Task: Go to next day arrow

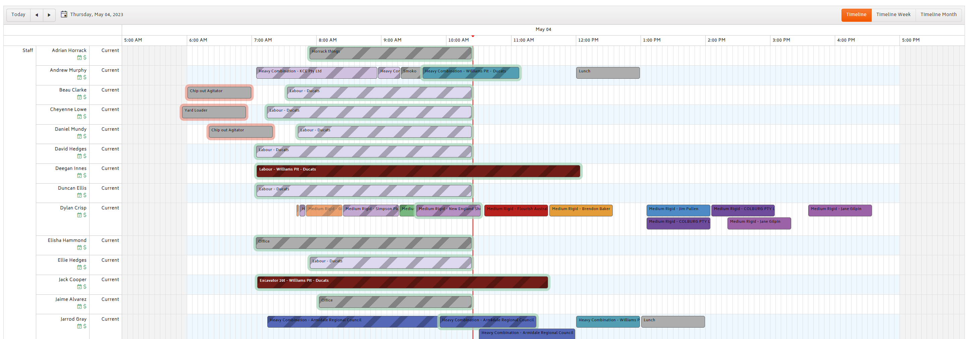Action: (49, 15)
